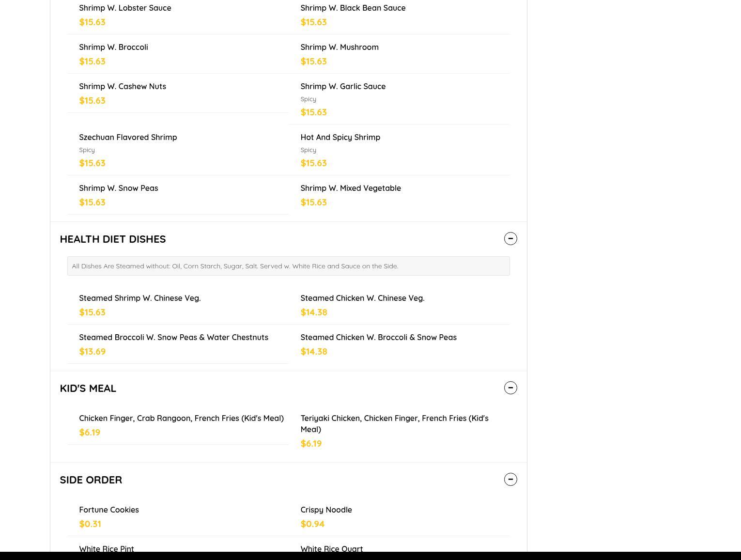
Task: Pick Steamed Broccoli W. Snow Peas dish
Action: coord(173,338)
